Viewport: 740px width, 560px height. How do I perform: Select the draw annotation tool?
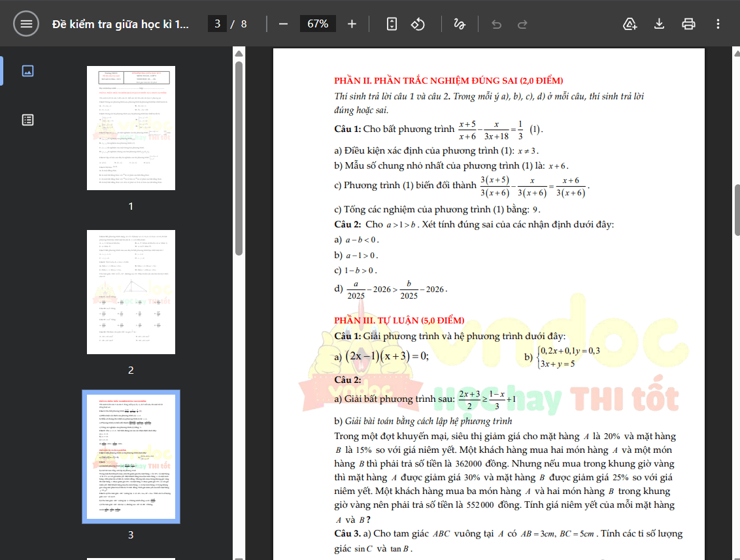pyautogui.click(x=459, y=24)
